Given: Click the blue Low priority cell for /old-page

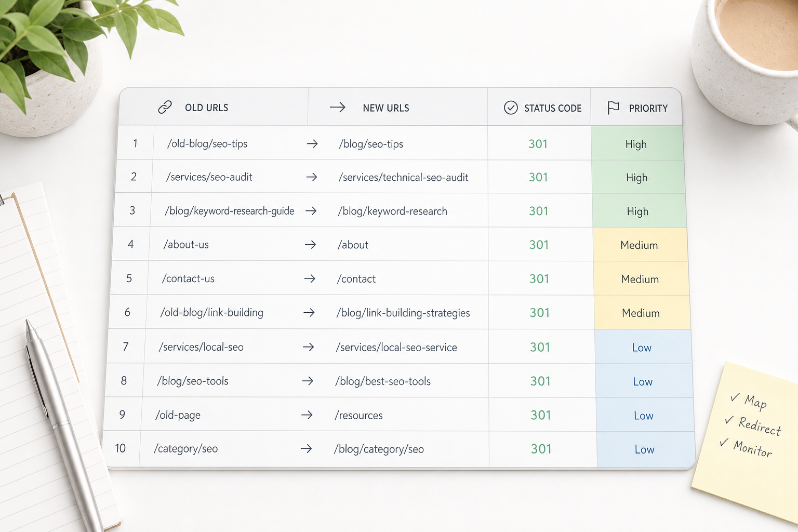Looking at the screenshot, I should [x=645, y=415].
